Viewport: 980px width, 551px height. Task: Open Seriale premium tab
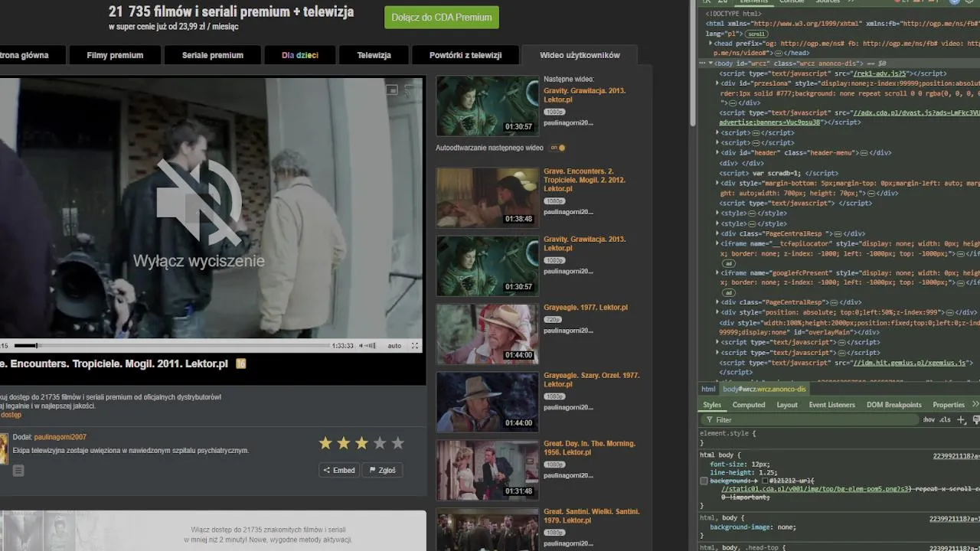[213, 55]
